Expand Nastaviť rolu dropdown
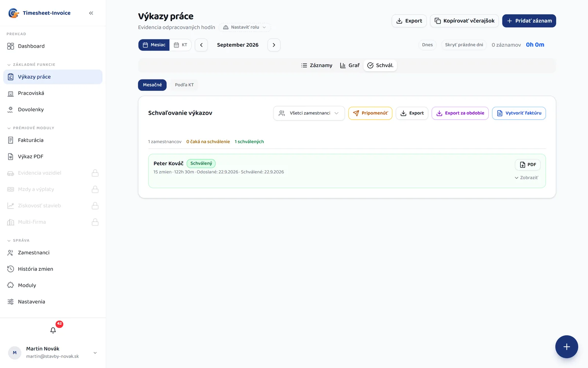 click(x=245, y=27)
